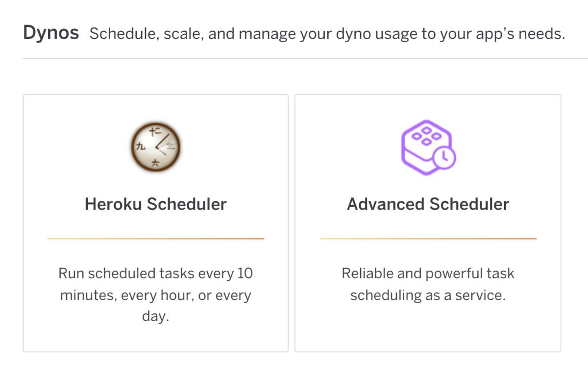Click the Advanced Scheduler title text

point(428,204)
